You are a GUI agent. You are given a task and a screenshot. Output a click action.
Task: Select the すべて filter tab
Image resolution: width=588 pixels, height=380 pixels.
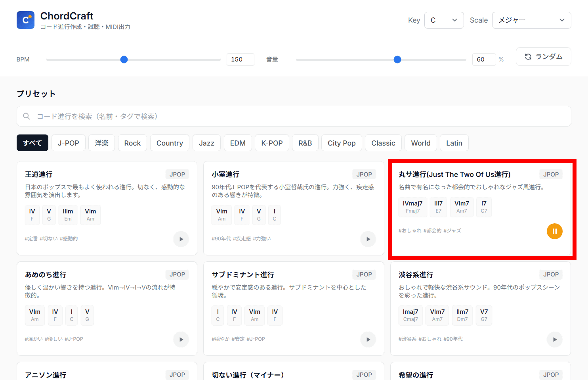pyautogui.click(x=32, y=143)
